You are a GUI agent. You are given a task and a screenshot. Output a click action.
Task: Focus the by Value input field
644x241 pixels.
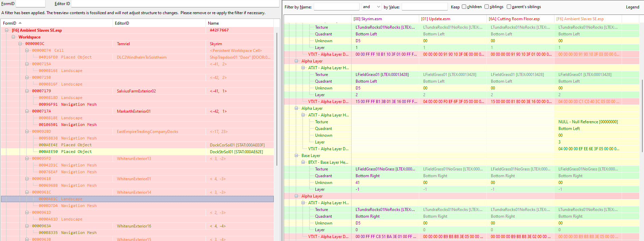click(x=424, y=7)
